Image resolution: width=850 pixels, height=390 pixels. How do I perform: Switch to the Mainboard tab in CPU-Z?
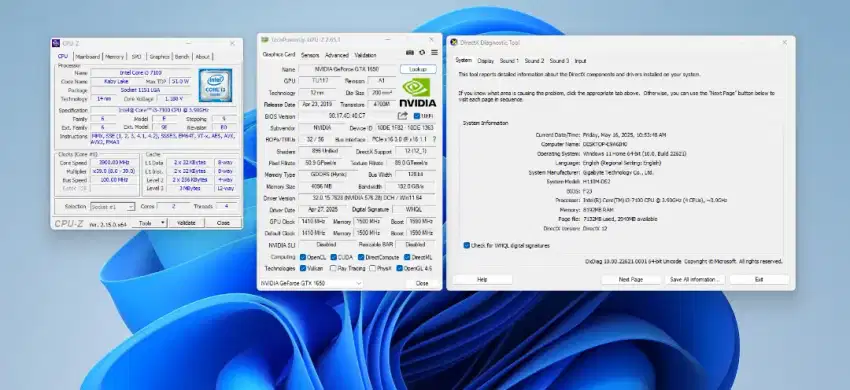[88, 56]
